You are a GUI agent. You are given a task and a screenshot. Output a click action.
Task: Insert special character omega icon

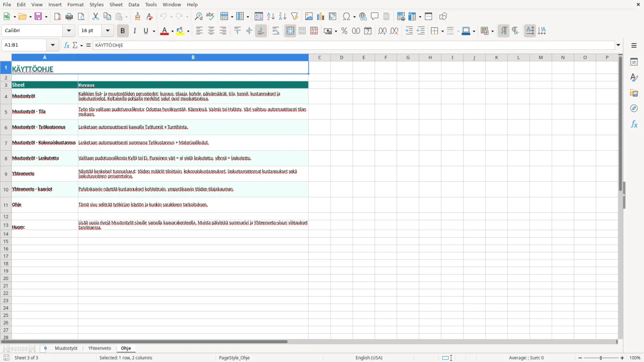click(x=347, y=17)
